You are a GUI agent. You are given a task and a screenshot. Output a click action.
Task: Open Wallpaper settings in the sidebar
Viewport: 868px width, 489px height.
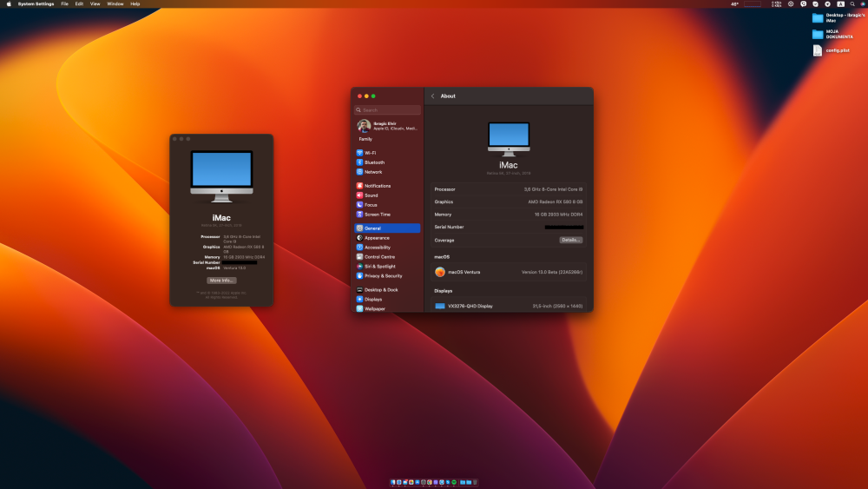tap(386, 308)
